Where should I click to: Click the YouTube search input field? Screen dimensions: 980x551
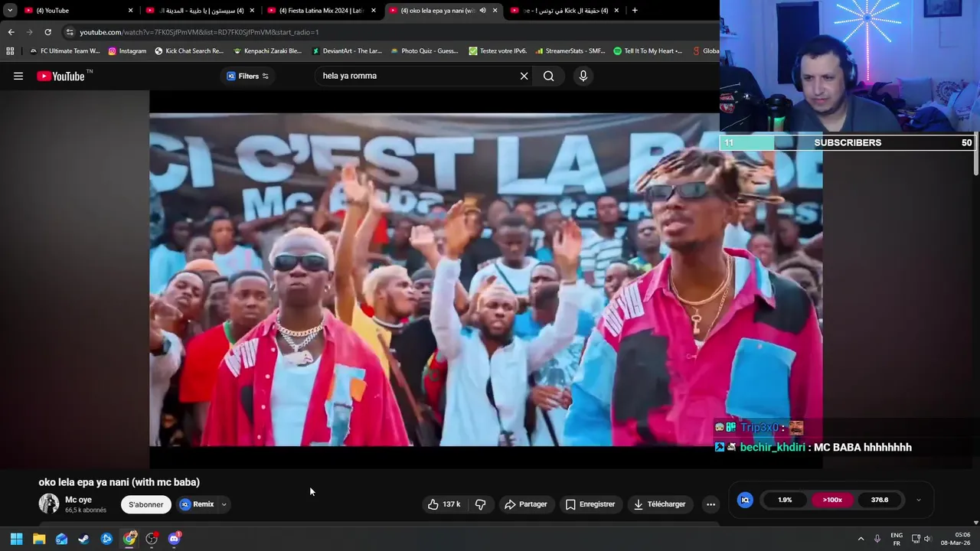(417, 76)
